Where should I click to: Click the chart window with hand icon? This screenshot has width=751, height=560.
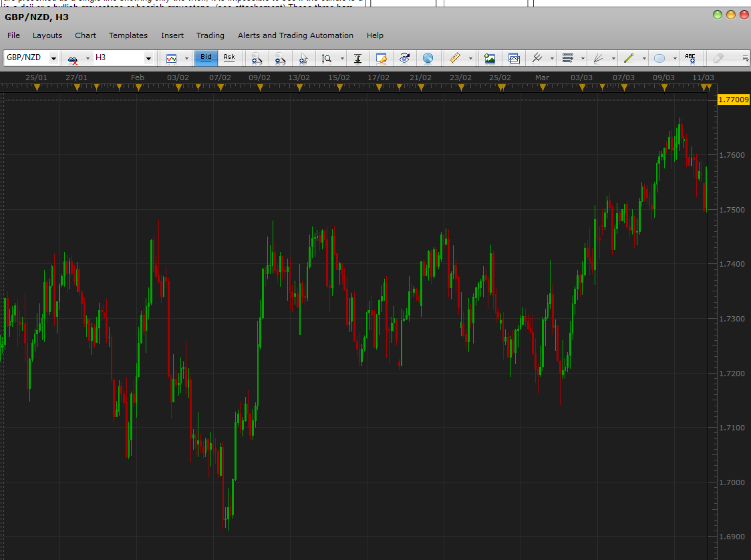[382, 58]
